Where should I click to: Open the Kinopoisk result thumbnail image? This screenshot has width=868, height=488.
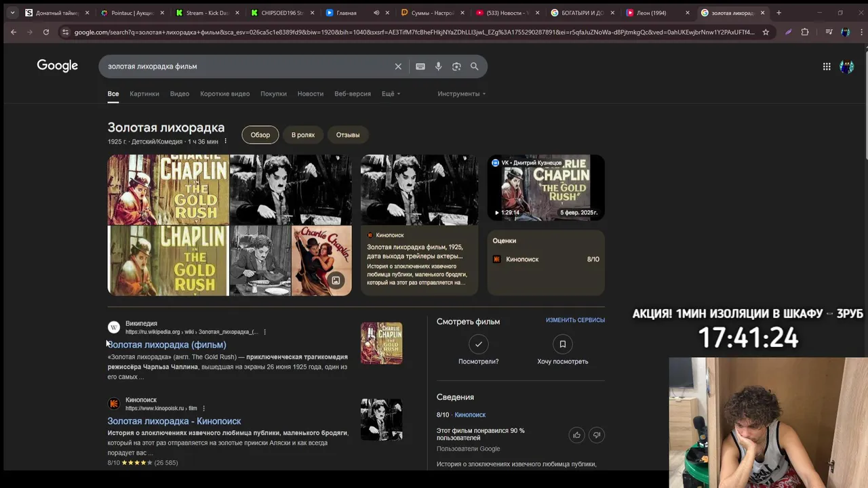[381, 420]
